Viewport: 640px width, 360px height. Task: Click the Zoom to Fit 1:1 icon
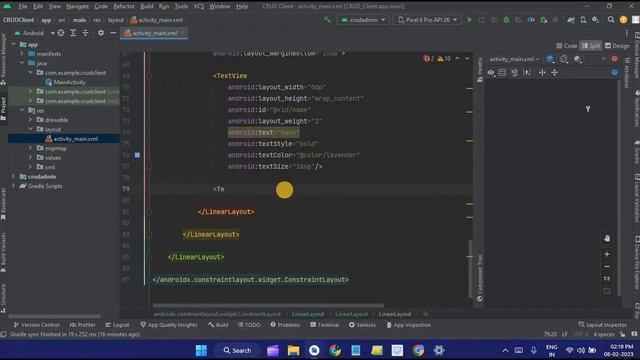[x=607, y=278]
